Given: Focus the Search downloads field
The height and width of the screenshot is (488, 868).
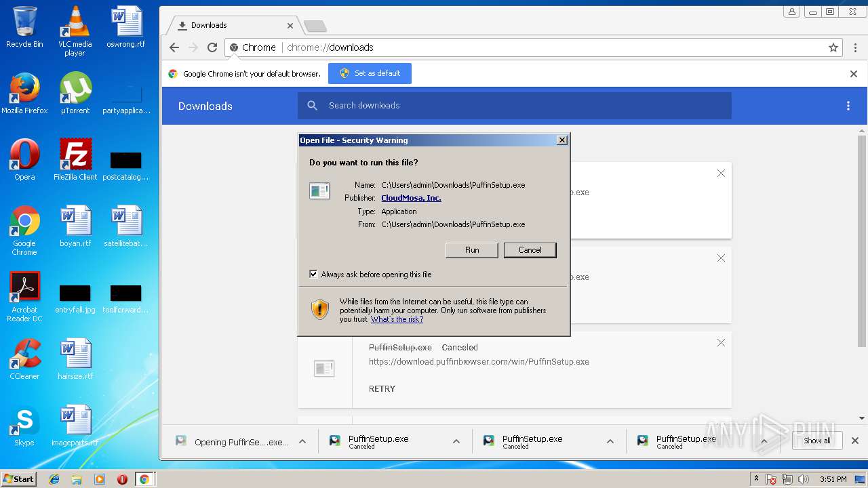Looking at the screenshot, I should [514, 106].
